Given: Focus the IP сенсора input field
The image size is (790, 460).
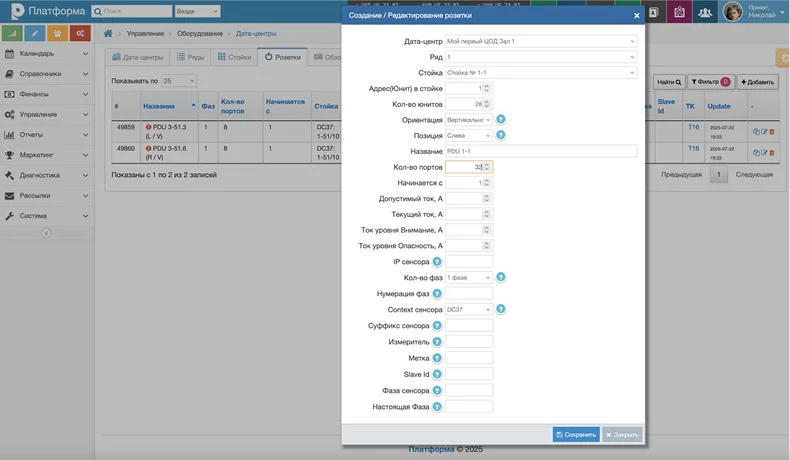Looking at the screenshot, I should (x=469, y=261).
